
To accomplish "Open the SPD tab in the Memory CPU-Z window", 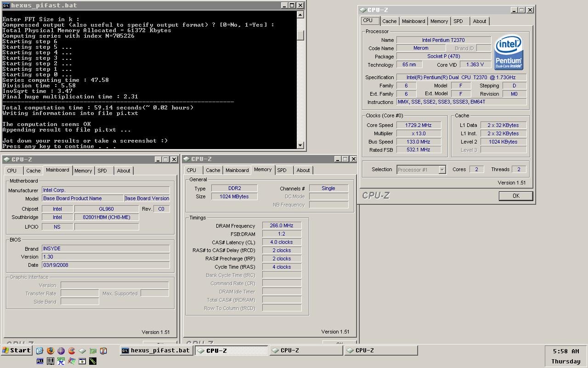I will [282, 170].
